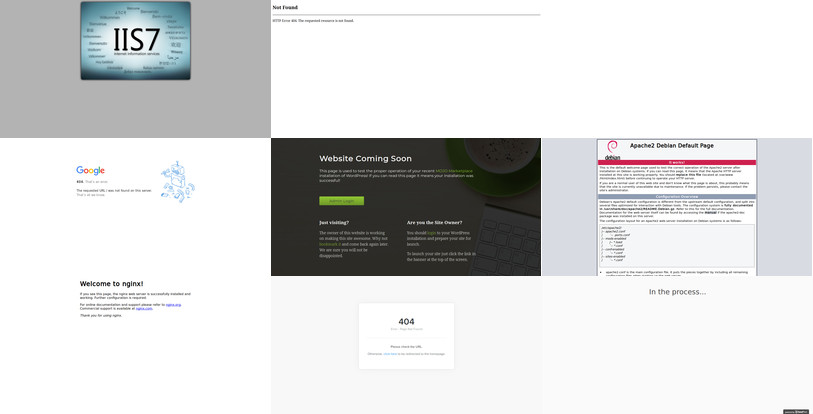Viewport: 813px width, 414px height.
Task: Select the 'Please check the URL.' text
Action: click(406, 347)
